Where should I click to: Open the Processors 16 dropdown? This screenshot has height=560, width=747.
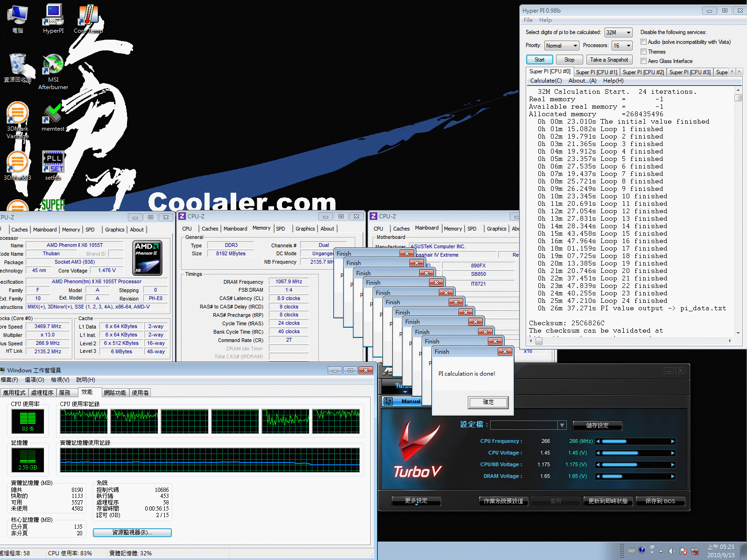622,46
